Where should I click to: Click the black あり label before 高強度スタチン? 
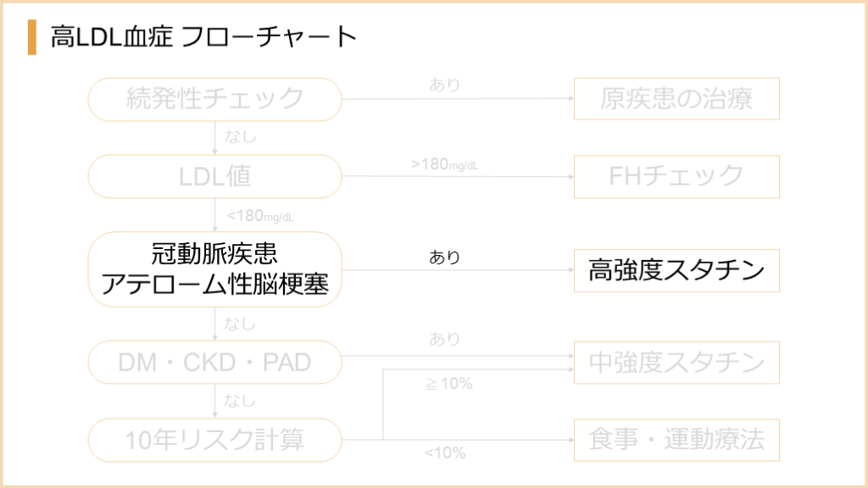(x=445, y=258)
